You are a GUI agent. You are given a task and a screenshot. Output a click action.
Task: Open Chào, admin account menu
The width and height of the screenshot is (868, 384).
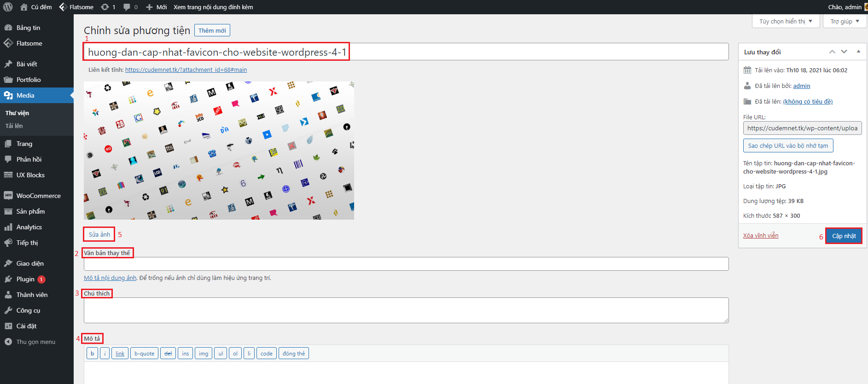[847, 7]
